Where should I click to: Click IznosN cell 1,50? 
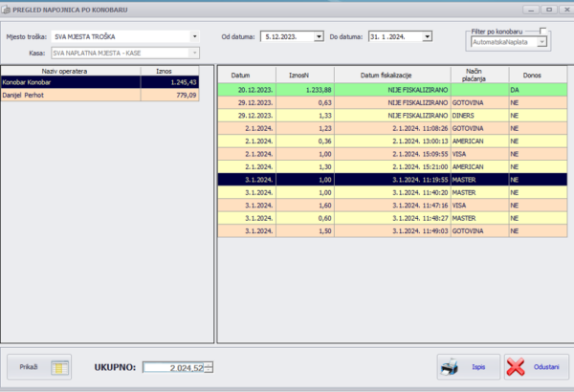[x=305, y=231]
